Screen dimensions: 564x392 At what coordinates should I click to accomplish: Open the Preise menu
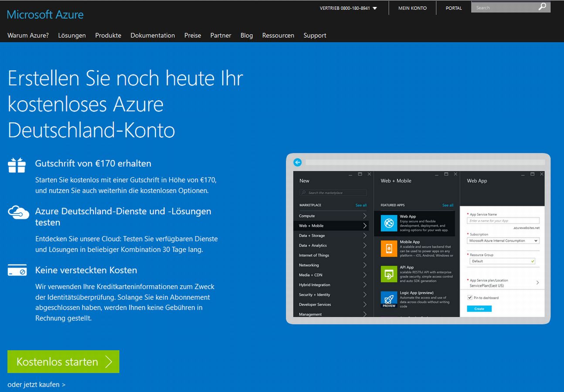[193, 35]
